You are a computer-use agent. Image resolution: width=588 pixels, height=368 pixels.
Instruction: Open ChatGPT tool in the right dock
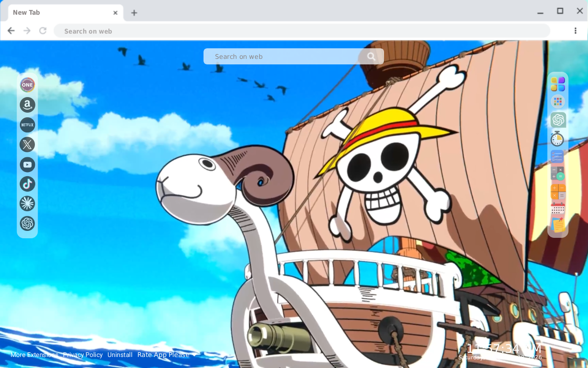click(558, 120)
